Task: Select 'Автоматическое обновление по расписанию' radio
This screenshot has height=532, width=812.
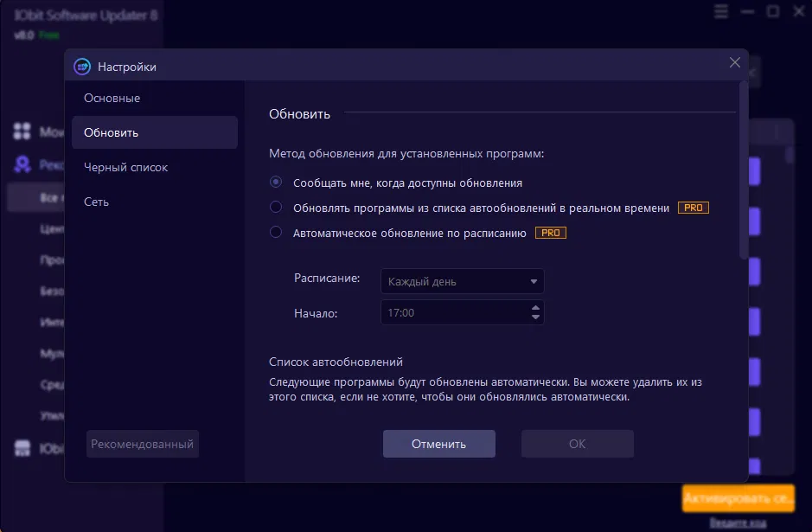Action: (x=276, y=232)
